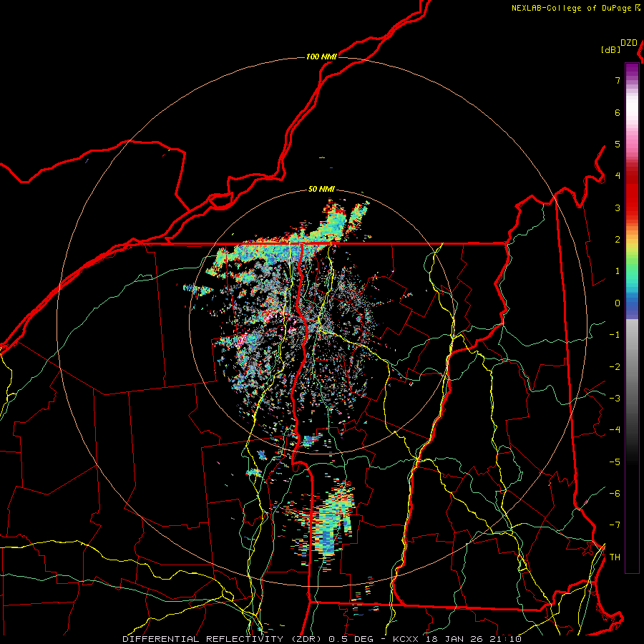Select the "6" tick on the color scale
Screen dimensions: 644x644
(x=618, y=112)
